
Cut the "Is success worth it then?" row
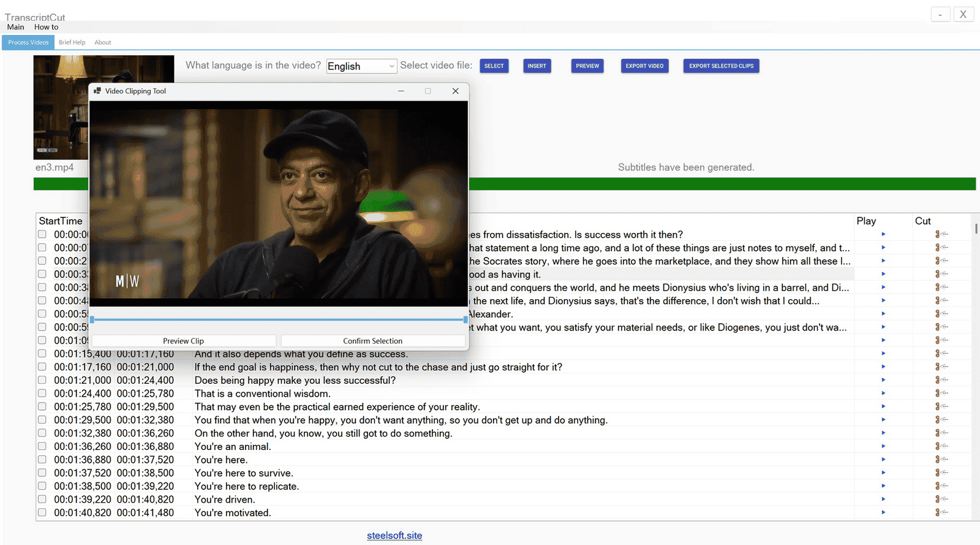tap(941, 234)
